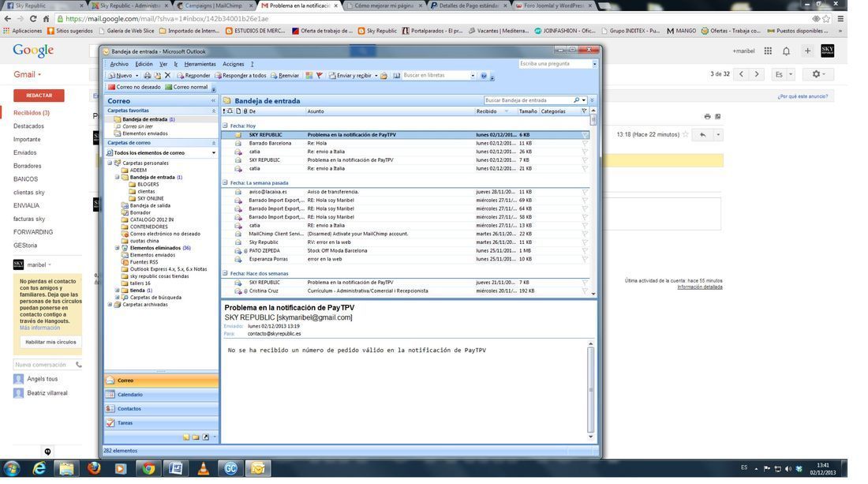This screenshot has height=484, width=868.
Task: Collapse the 'Fecha: Hace dos semanas' group
Action: 226,273
